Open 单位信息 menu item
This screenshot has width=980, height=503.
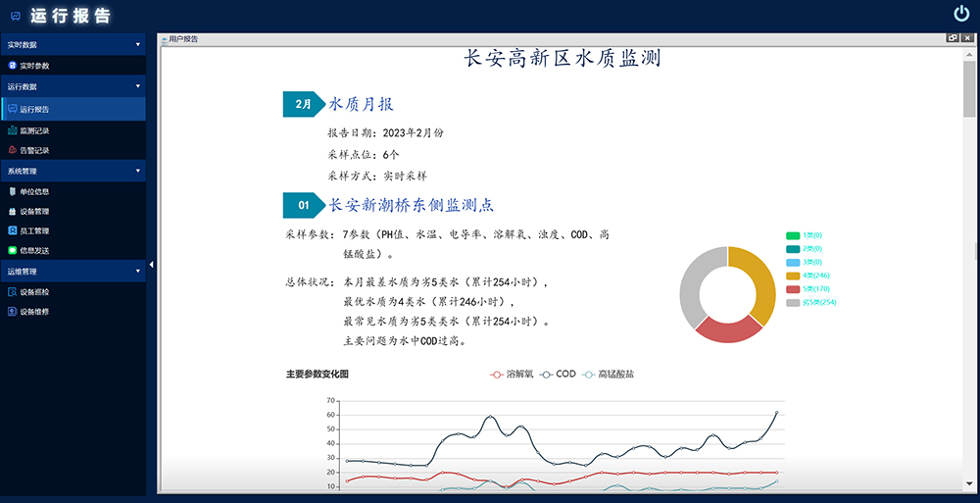[73, 191]
